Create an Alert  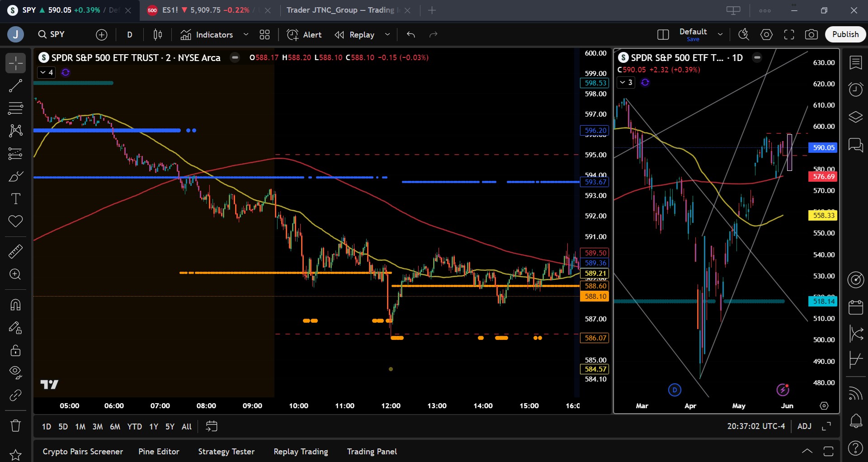tap(304, 35)
